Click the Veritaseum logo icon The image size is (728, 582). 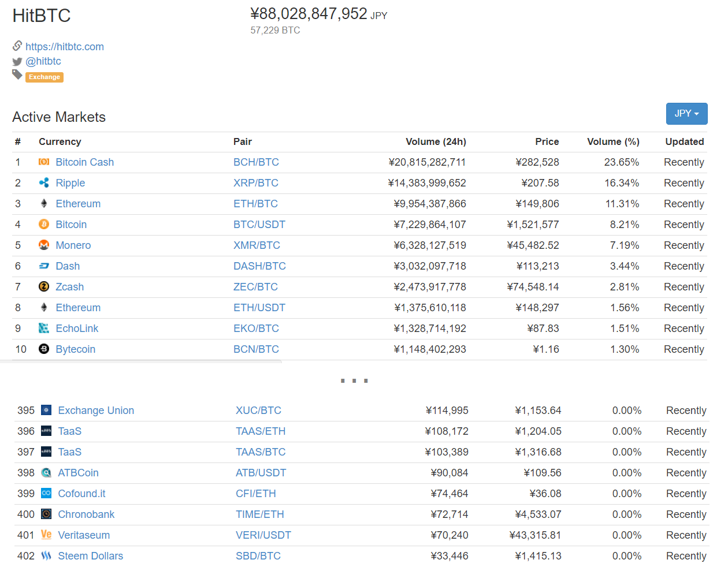pos(46,535)
